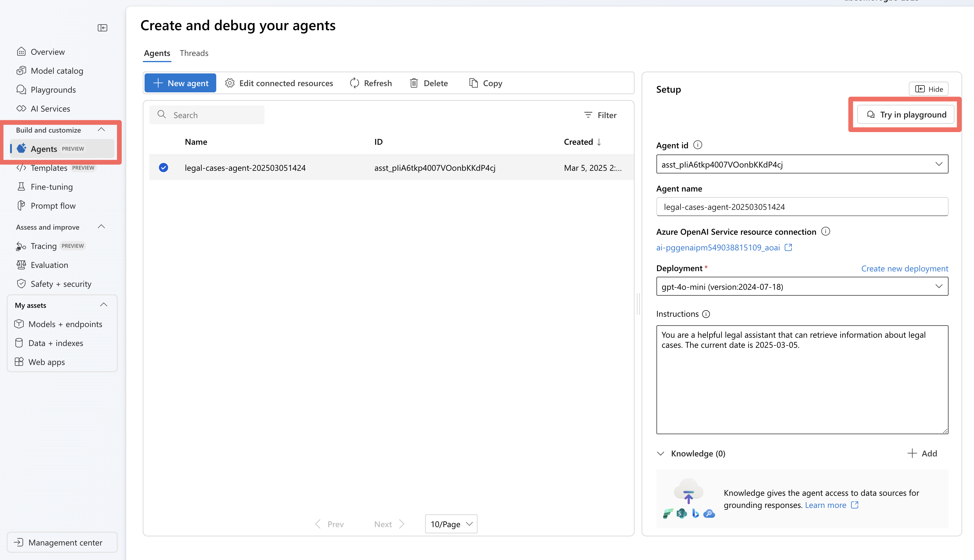Screen dimensions: 974x560
Task: Click the Try in playground button
Action: pos(905,114)
